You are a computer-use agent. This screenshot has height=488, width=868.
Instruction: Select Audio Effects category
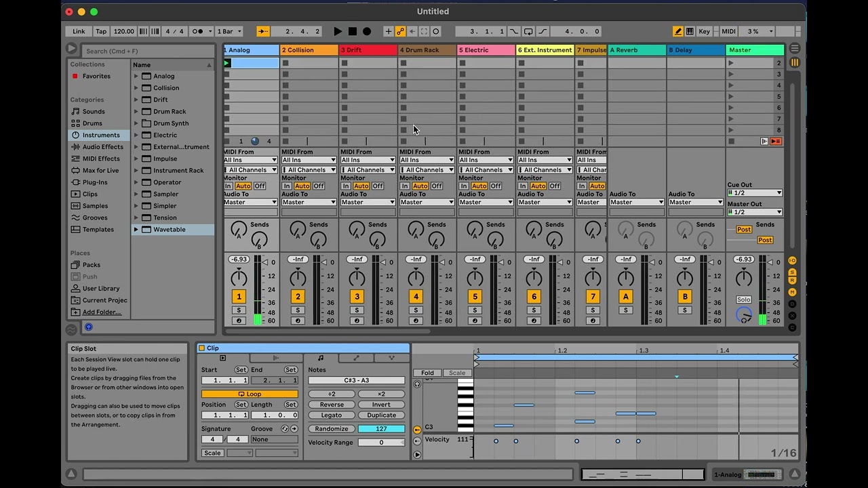click(x=103, y=146)
